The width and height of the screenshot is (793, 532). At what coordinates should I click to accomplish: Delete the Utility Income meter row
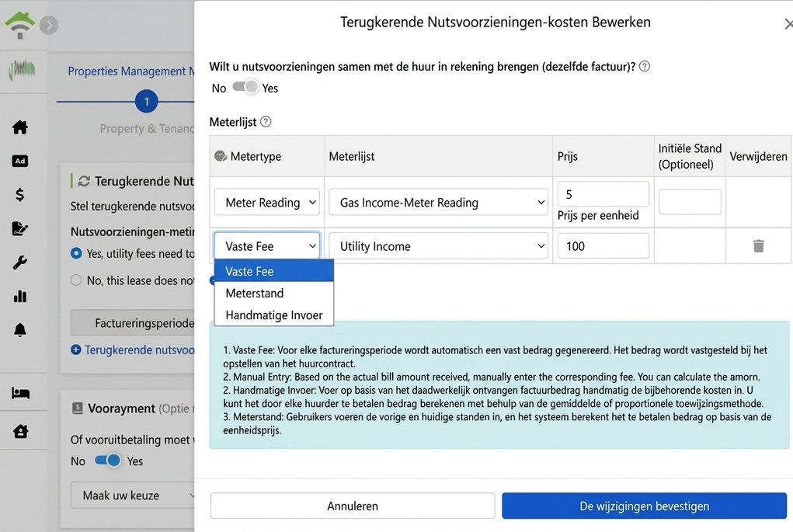click(759, 245)
